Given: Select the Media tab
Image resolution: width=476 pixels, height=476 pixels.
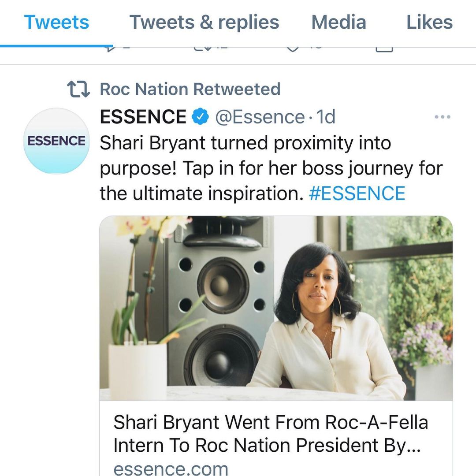Looking at the screenshot, I should (338, 22).
